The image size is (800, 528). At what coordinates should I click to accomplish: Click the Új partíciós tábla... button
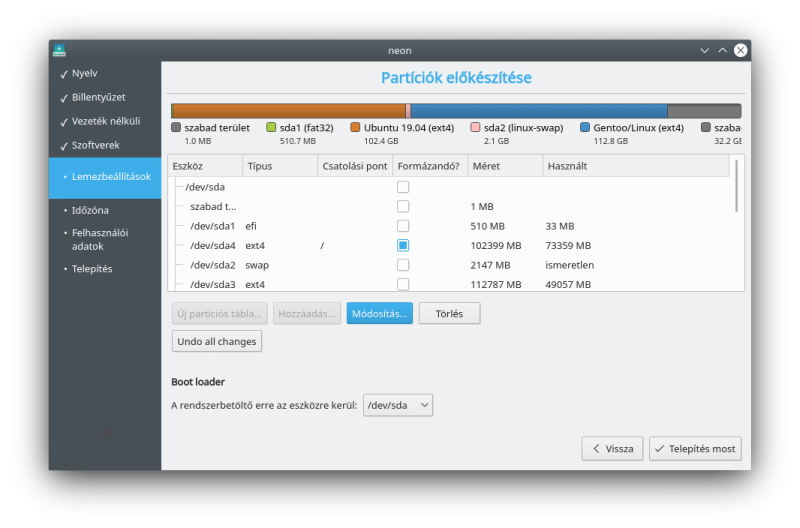click(x=219, y=313)
